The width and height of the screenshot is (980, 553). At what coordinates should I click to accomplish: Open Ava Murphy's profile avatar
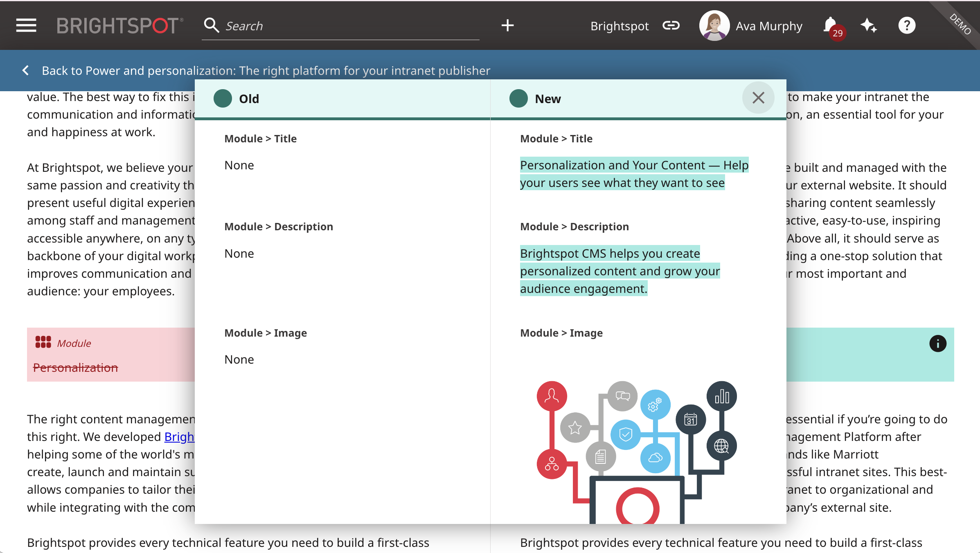click(x=714, y=25)
